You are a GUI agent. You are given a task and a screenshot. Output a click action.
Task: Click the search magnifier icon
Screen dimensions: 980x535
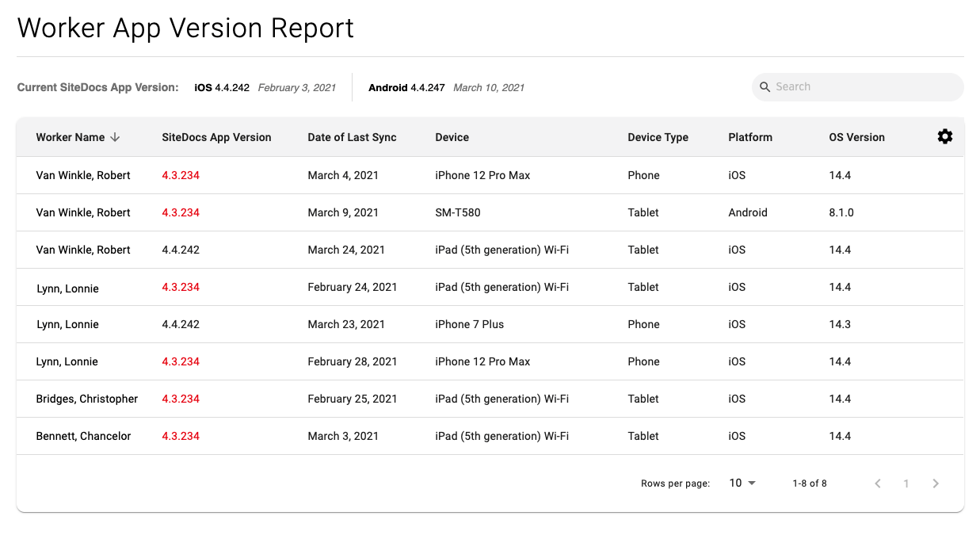tap(765, 87)
